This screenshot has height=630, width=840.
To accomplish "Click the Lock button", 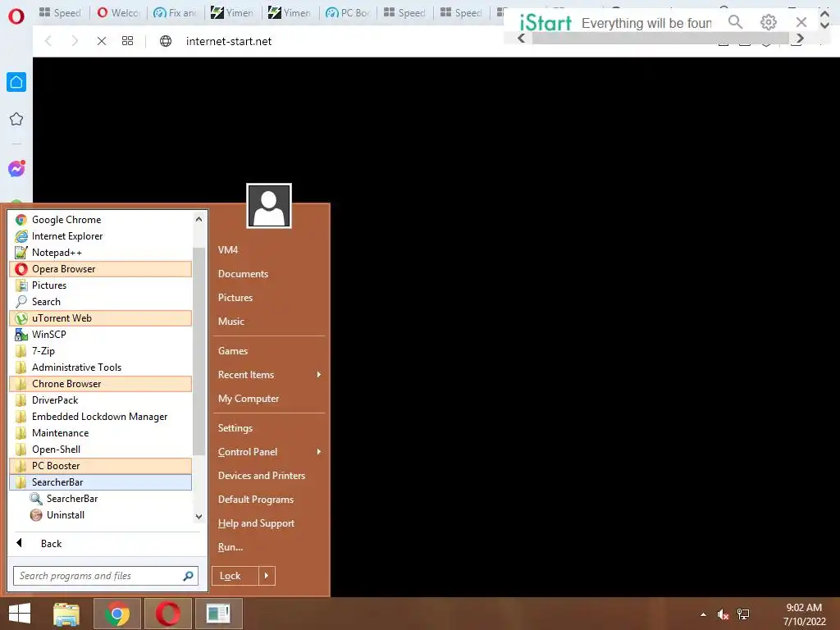I will click(235, 576).
